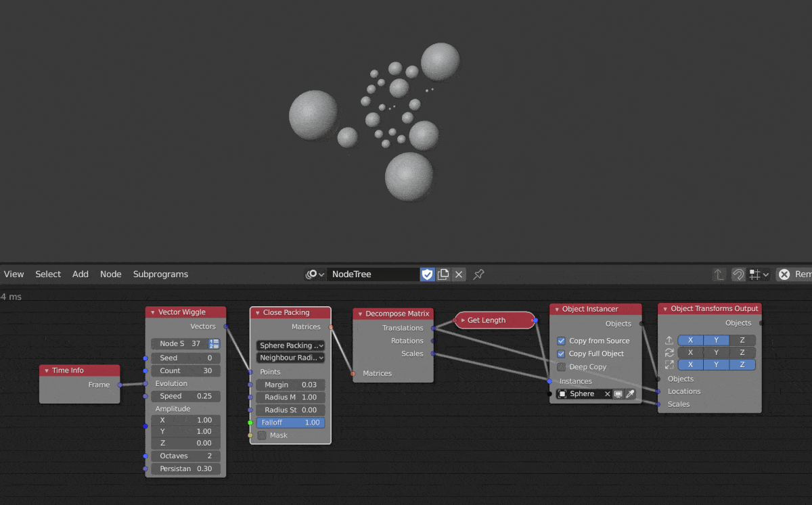Toggle scale Z axis button
812x505 pixels.
point(742,365)
